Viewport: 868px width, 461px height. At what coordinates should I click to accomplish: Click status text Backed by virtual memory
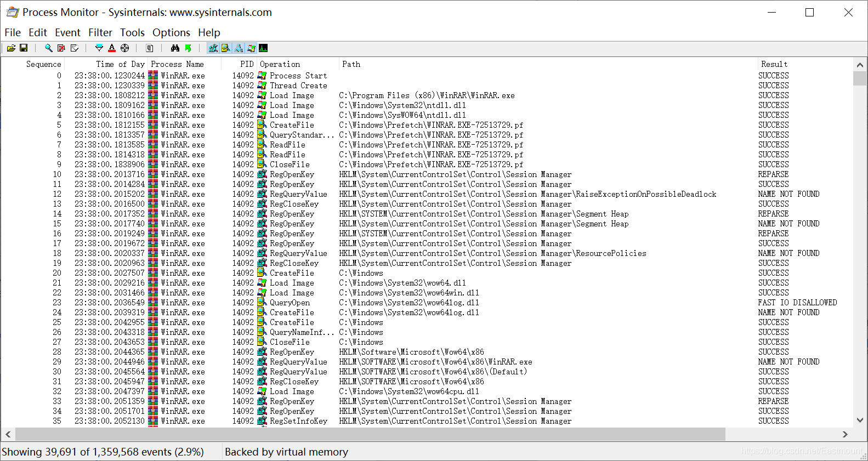click(x=286, y=452)
